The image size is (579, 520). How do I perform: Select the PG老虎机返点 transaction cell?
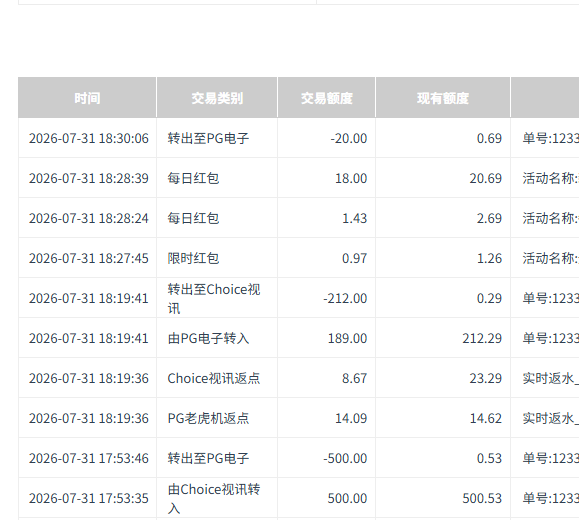[x=208, y=418]
